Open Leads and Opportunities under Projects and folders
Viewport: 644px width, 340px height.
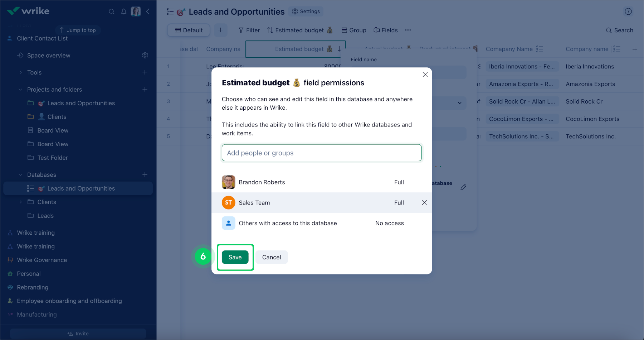pyautogui.click(x=81, y=103)
